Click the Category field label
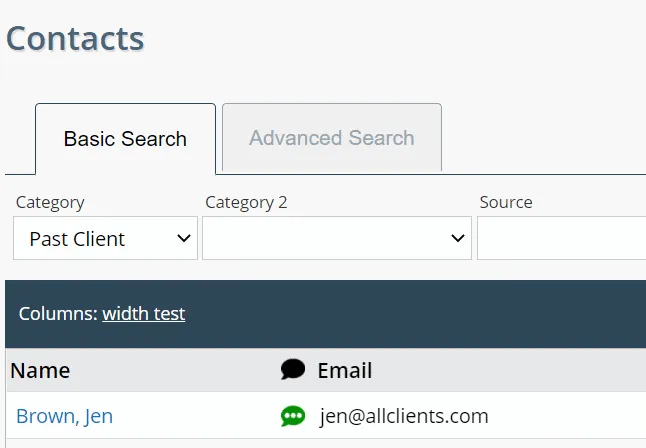The width and height of the screenshot is (646, 448). pyautogui.click(x=50, y=202)
